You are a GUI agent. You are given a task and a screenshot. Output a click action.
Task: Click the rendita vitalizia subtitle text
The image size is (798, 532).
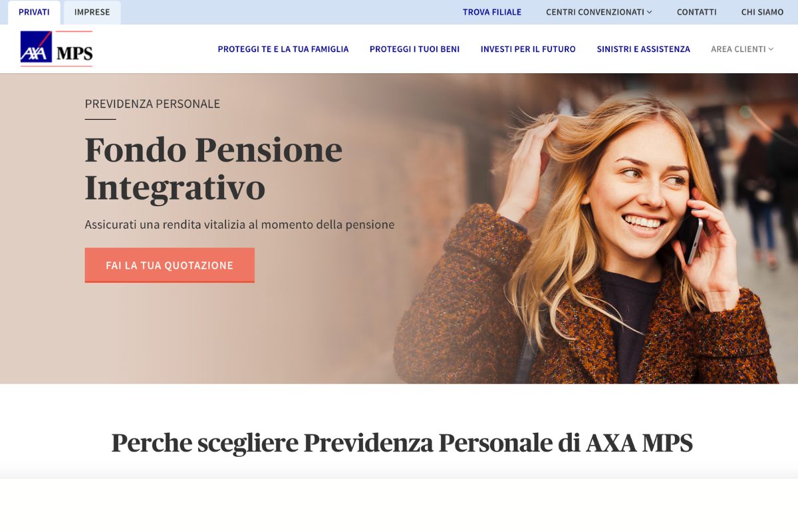239,225
